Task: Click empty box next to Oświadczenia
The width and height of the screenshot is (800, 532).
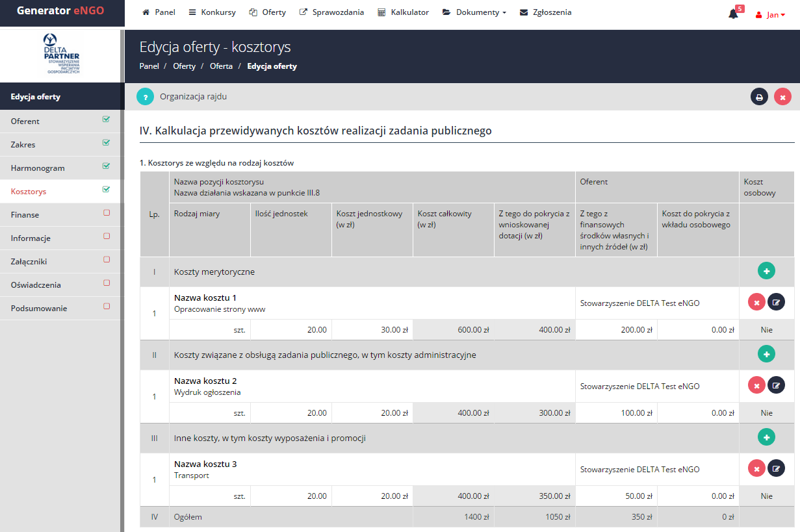Action: (107, 283)
